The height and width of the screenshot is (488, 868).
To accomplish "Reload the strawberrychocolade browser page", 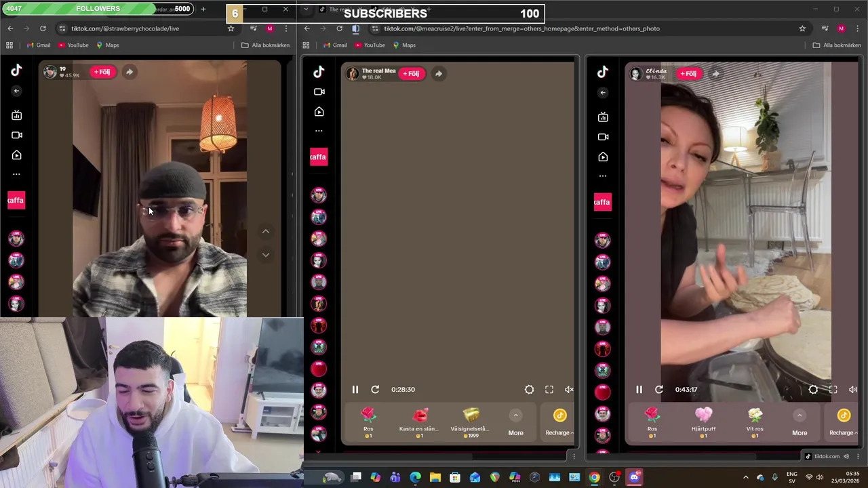I will pos(43,28).
